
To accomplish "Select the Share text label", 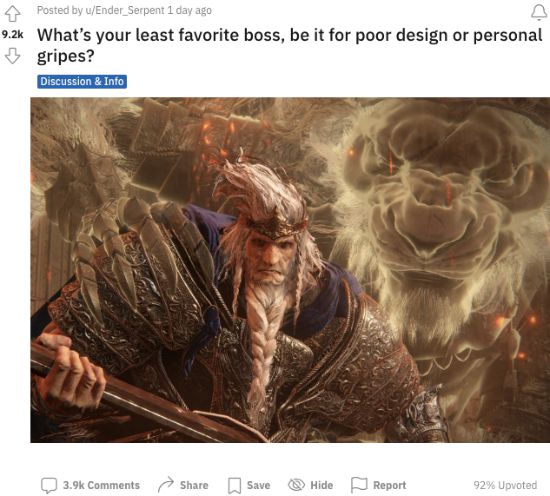I will click(194, 485).
